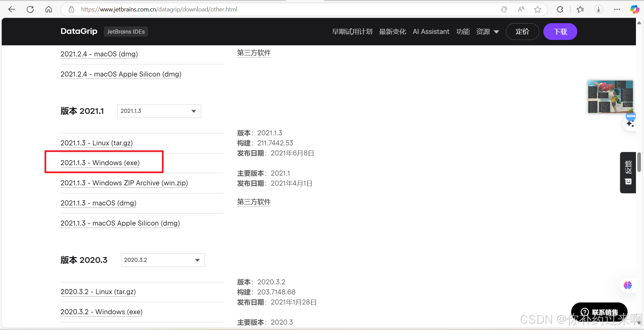Click the page vertical scrollbar thumb
Viewport: 644px width, 330px height.
point(639,162)
